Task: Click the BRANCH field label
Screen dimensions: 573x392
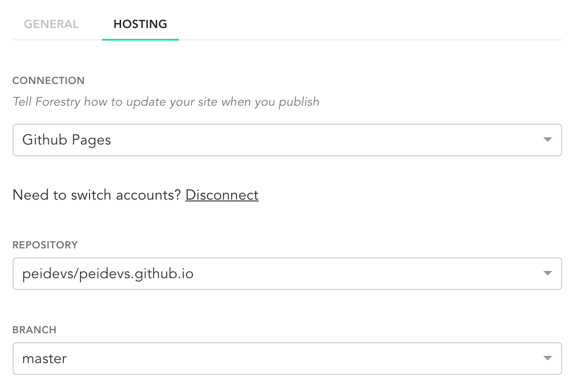Action: [34, 330]
